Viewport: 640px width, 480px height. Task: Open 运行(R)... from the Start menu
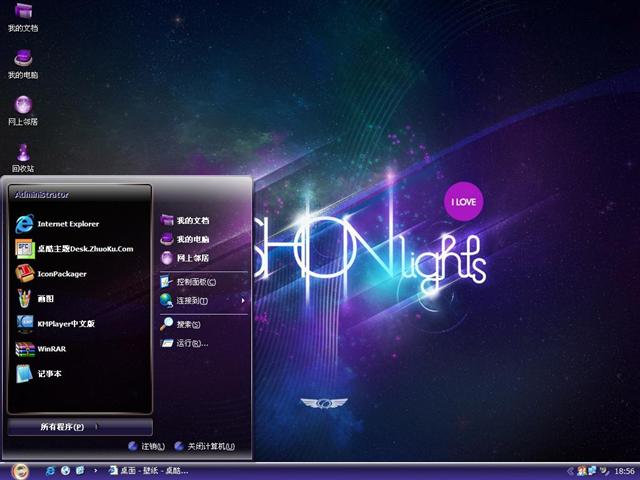[191, 343]
